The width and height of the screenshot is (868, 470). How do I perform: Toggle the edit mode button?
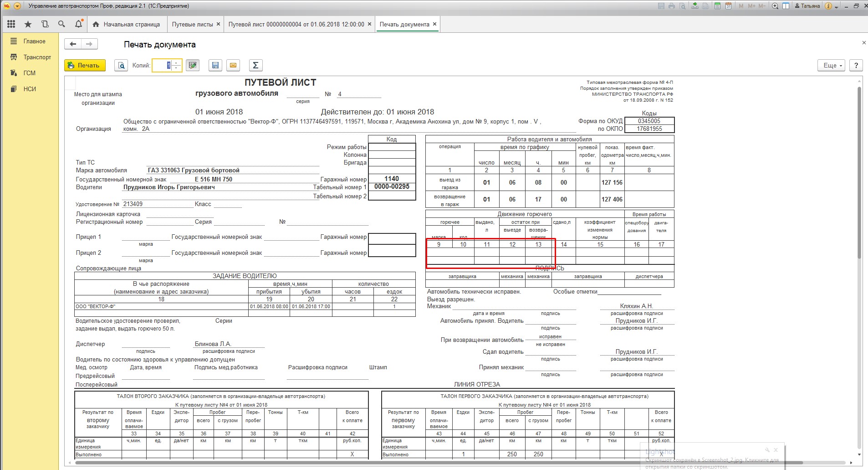click(x=193, y=66)
